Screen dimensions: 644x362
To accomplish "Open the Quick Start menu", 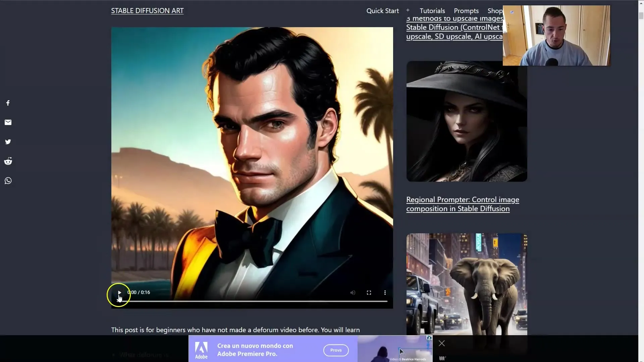I will point(383,11).
